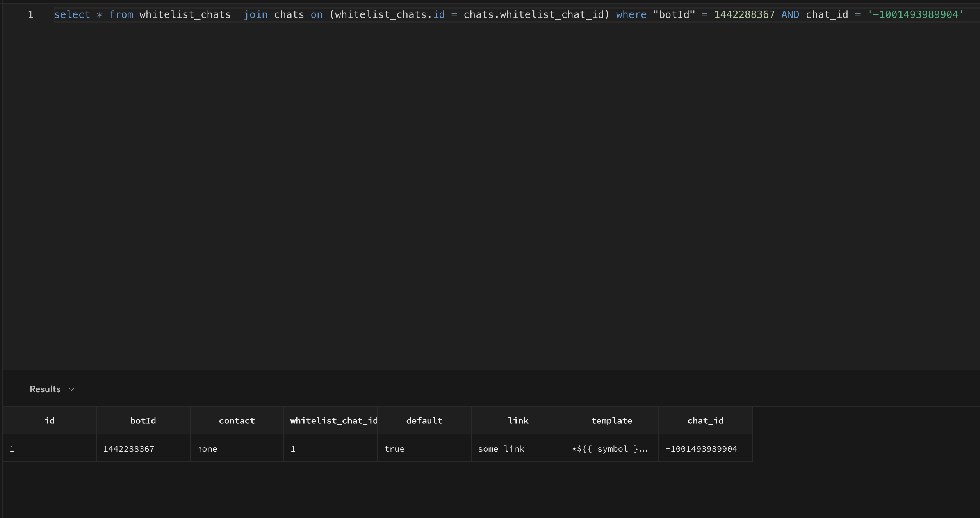
Task: Click inside the SQL query editor line
Action: click(517, 15)
